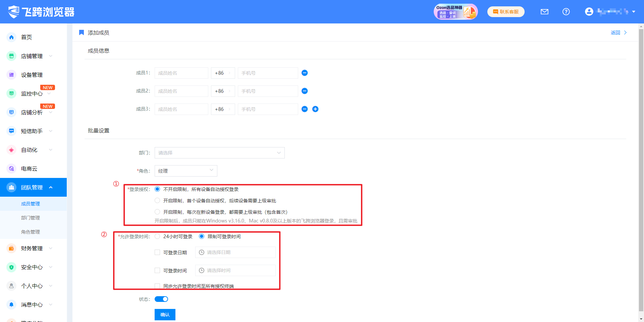The image size is (644, 322).
Task: Click the blue plus icon to add member
Action: 315,109
